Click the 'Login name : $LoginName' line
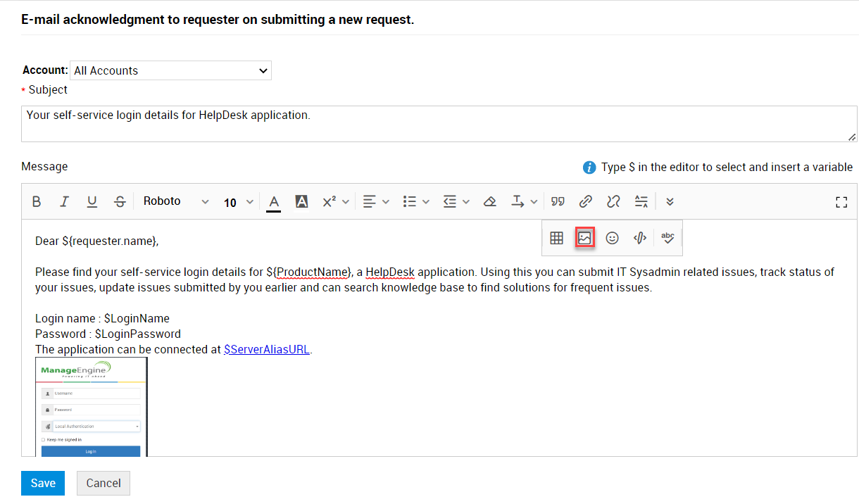Viewport: 859px width, 504px height. coord(102,318)
